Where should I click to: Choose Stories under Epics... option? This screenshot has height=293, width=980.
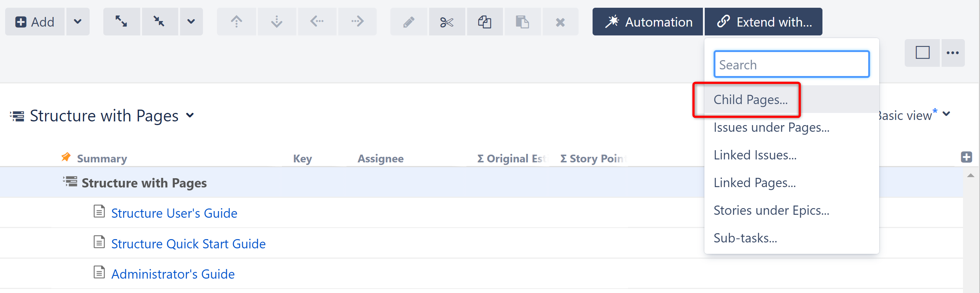[x=791, y=210]
